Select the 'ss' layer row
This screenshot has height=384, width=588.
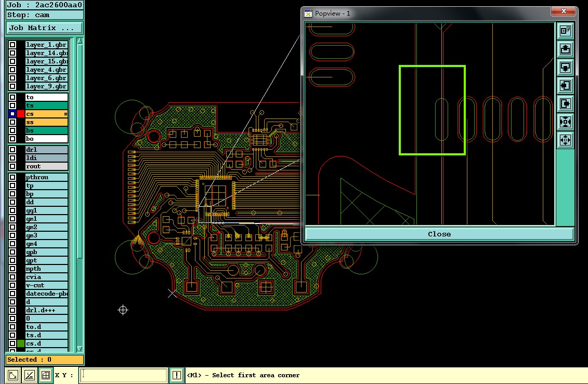[x=46, y=122]
